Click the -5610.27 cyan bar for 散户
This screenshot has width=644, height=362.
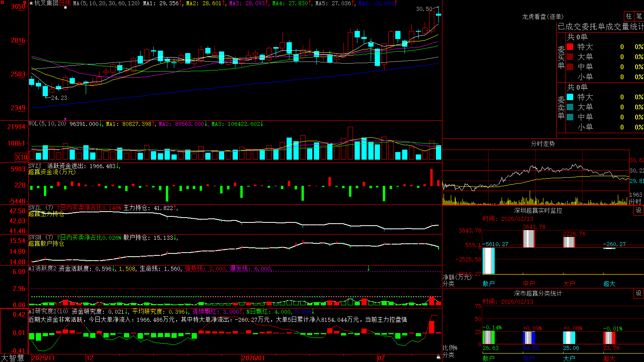coord(489,261)
